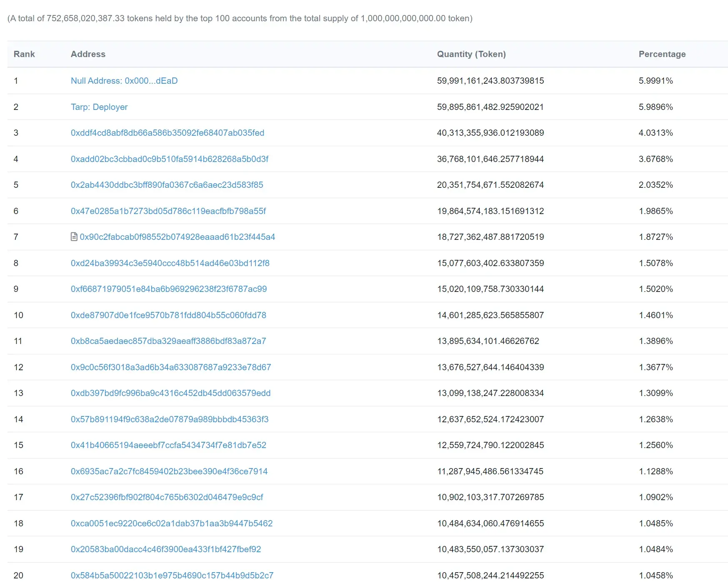Image resolution: width=728 pixels, height=588 pixels.
Task: Click percentage value 5.9991%
Action: tap(656, 81)
